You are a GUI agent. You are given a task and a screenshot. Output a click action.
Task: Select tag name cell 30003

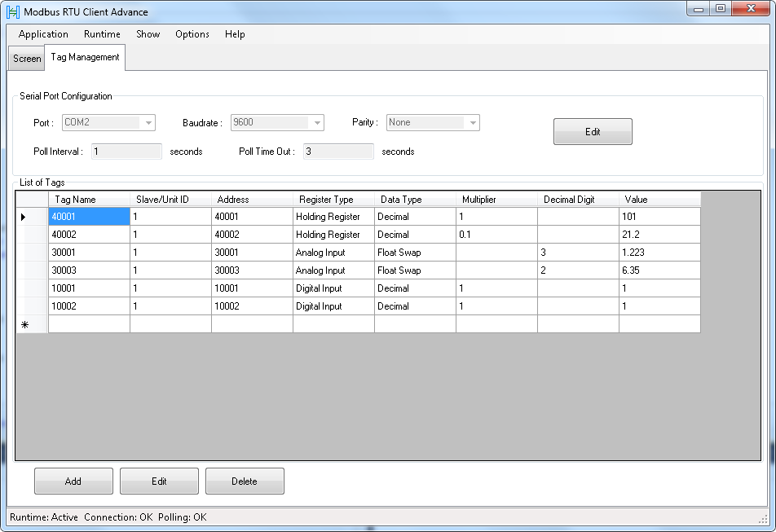coord(89,270)
